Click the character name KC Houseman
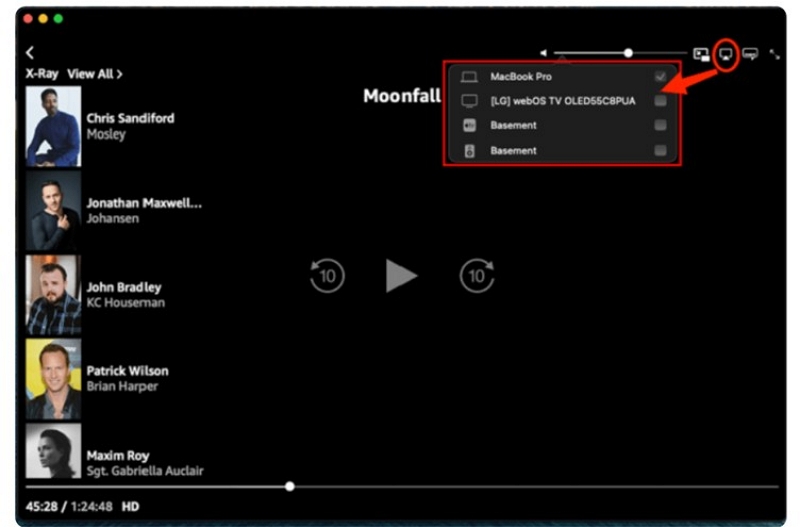The height and width of the screenshot is (527, 800). coord(126,303)
